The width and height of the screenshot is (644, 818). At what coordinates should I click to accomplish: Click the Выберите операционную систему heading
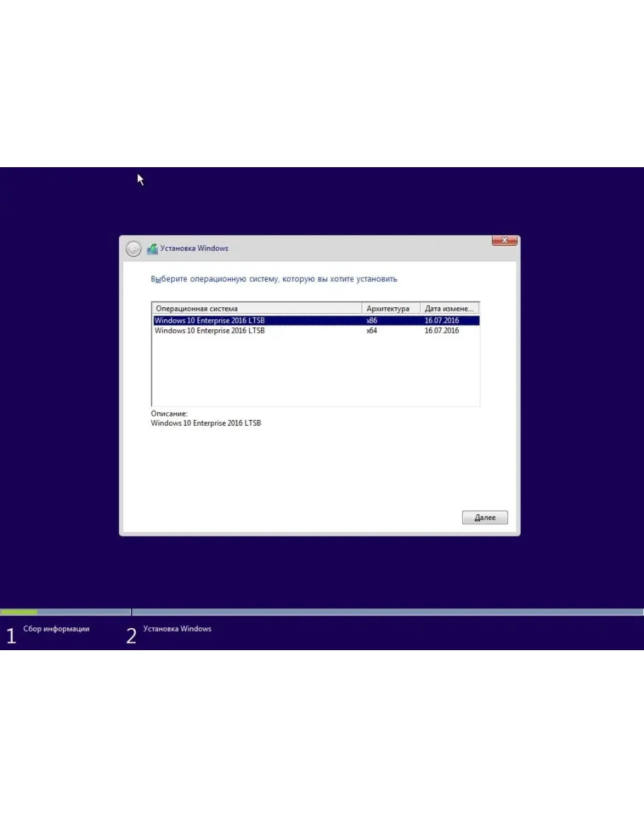click(x=274, y=279)
